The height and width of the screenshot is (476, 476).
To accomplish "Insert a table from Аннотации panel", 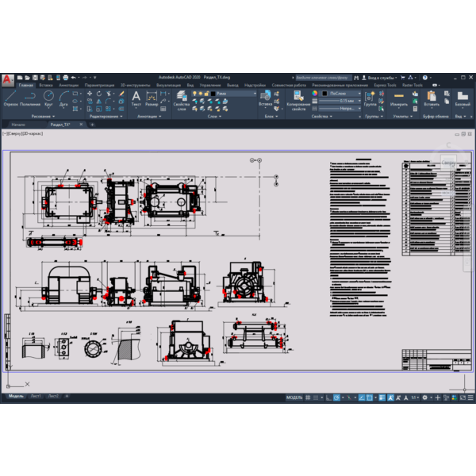I will tap(163, 109).
